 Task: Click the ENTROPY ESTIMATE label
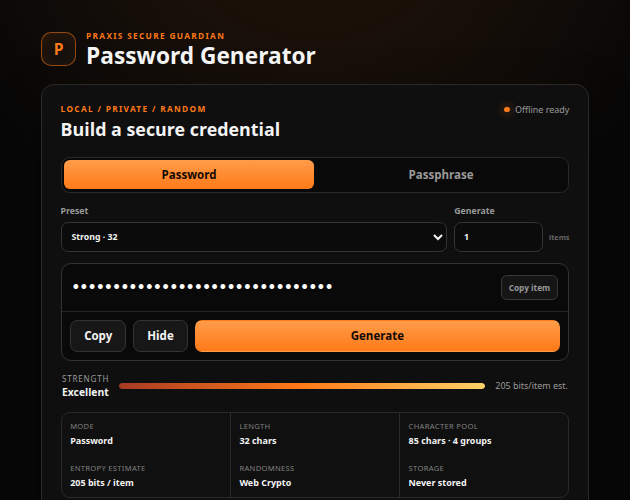pyautogui.click(x=108, y=469)
